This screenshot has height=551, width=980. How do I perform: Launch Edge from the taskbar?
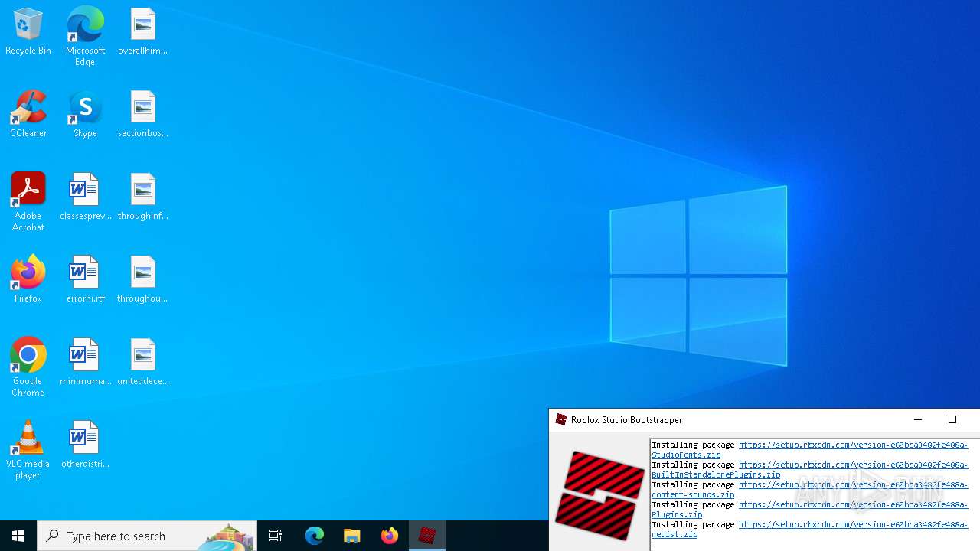[x=315, y=536]
